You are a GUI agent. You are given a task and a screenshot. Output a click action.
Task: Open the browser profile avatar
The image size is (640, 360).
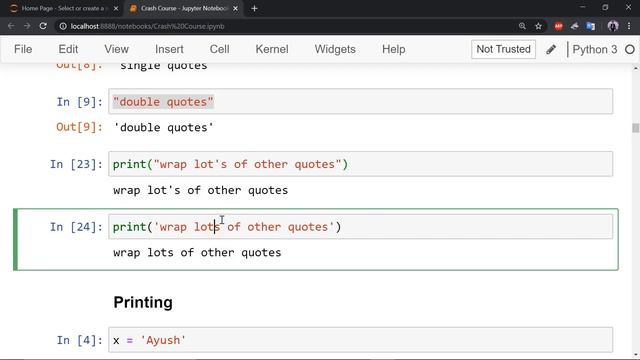613,26
